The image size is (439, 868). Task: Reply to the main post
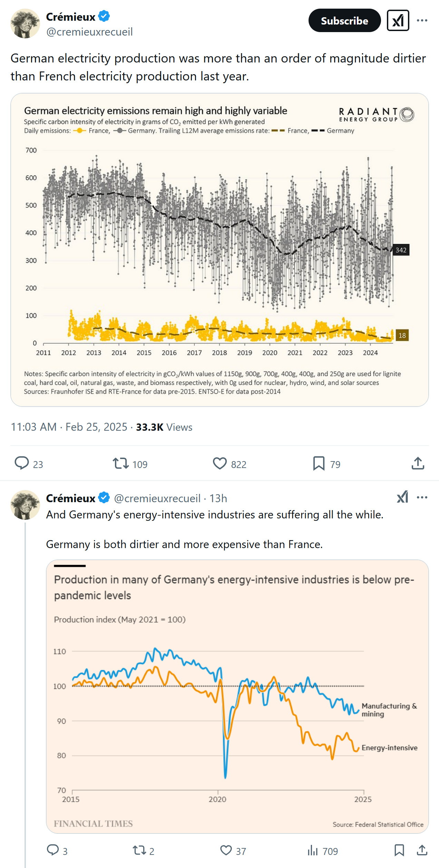22,463
